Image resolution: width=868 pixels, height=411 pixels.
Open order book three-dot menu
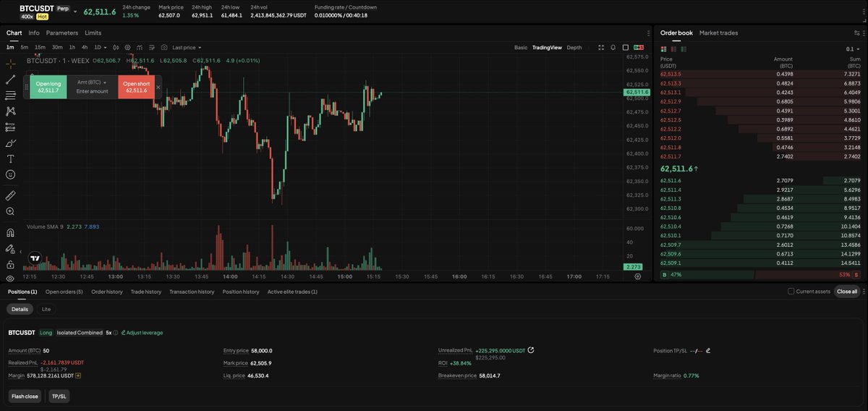click(864, 33)
